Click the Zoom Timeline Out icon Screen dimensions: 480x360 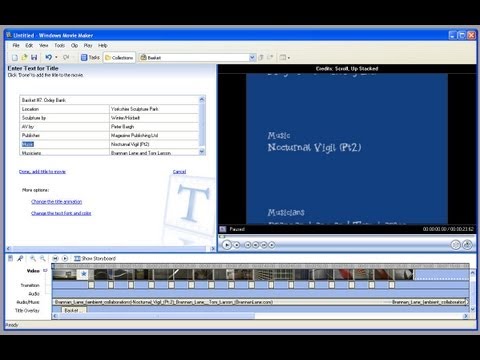coord(43,258)
